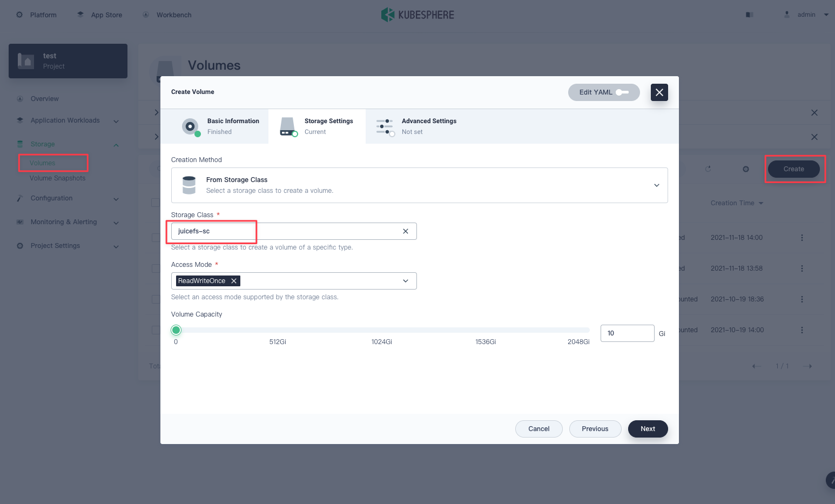Open column settings gear icon
This screenshot has width=835, height=504.
[746, 169]
